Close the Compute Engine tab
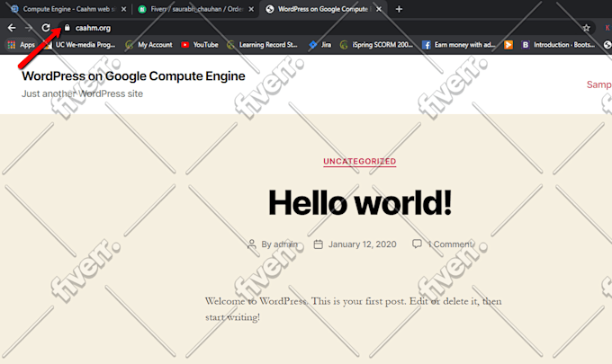The height and width of the screenshot is (364, 612). 123,9
